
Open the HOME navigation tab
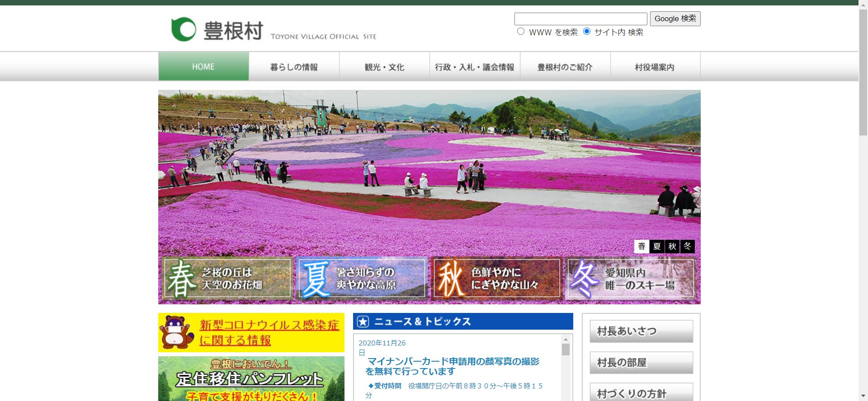pos(203,66)
